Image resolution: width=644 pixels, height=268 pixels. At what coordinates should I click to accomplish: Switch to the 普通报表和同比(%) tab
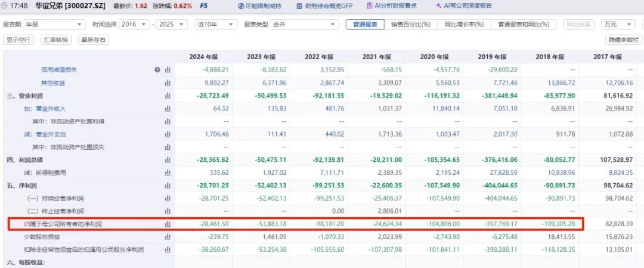click(524, 24)
